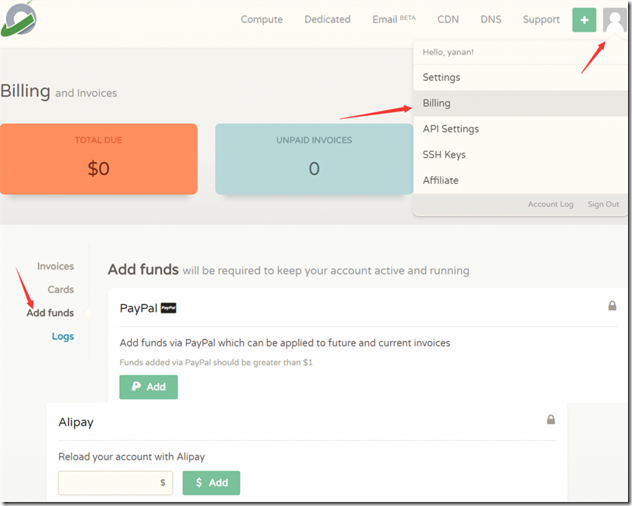Image resolution: width=632 pixels, height=506 pixels.
Task: Select Billing in the account dropdown
Action: [x=437, y=103]
